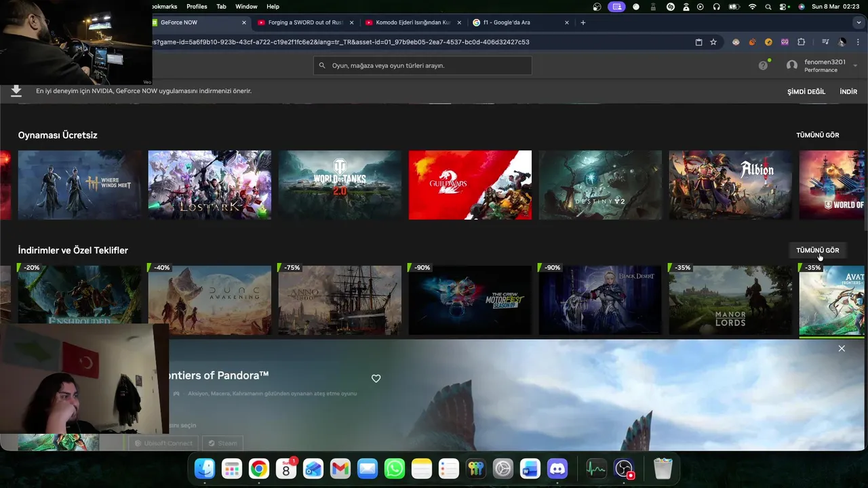Click the search magnifier icon in GeForce NOW

[323, 66]
